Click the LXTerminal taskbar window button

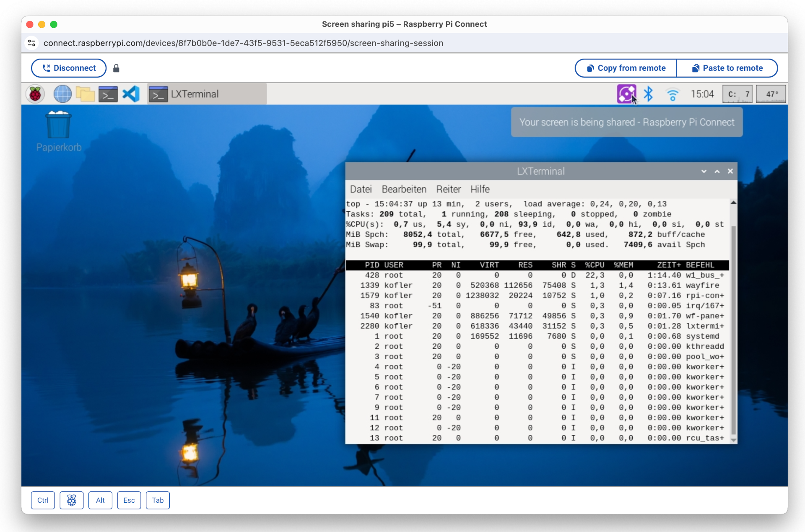(207, 94)
